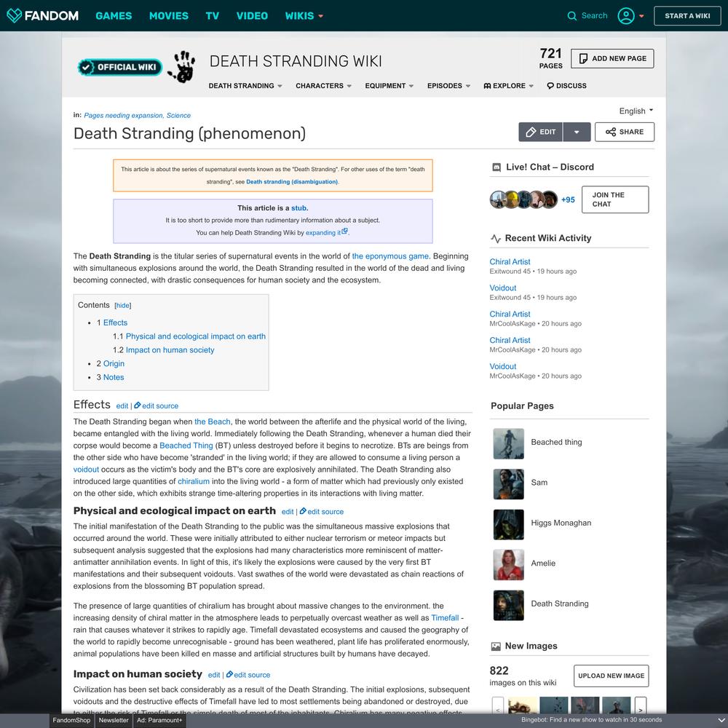The height and width of the screenshot is (728, 728).
Task: Click the Share button
Action: (x=625, y=132)
